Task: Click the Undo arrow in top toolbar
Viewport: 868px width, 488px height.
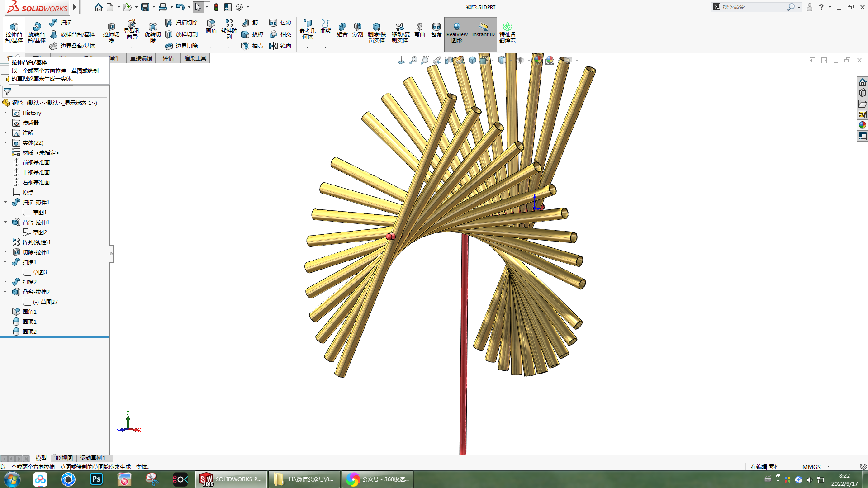Action: pos(180,7)
